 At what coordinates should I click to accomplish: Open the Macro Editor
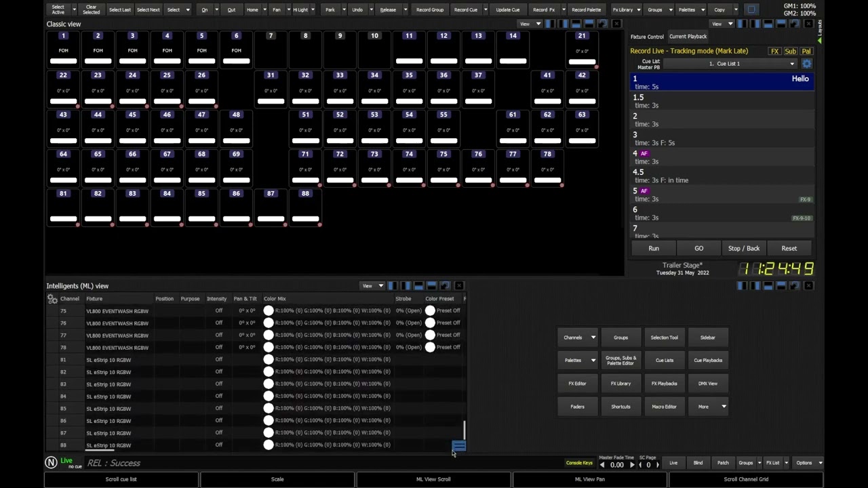[664, 407]
